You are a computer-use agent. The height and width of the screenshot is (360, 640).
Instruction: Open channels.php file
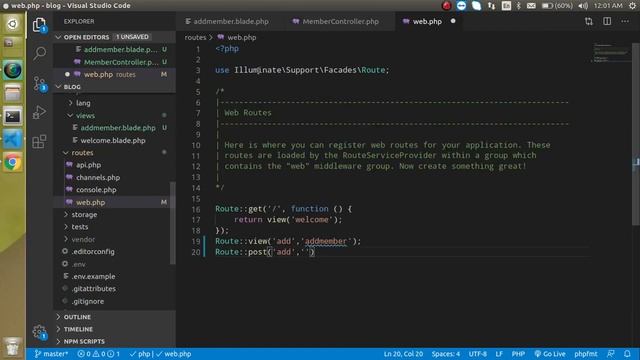(98, 178)
